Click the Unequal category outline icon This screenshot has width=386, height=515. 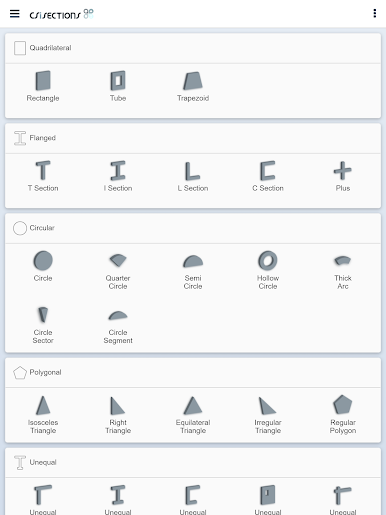click(x=20, y=462)
